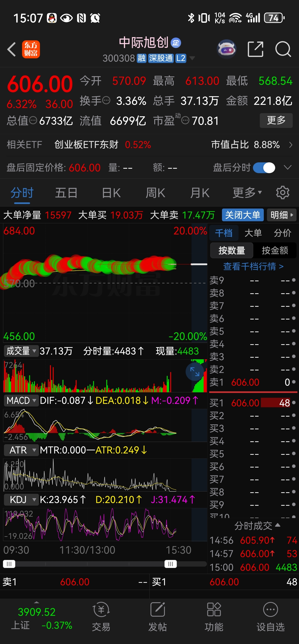
Task: Open the robot assistant avatar icon
Action: click(x=226, y=49)
